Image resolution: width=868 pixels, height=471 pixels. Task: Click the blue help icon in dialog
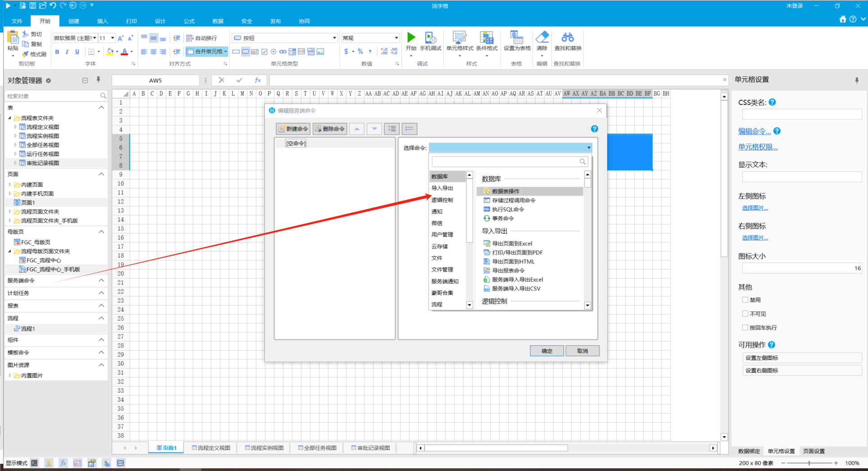click(x=594, y=129)
